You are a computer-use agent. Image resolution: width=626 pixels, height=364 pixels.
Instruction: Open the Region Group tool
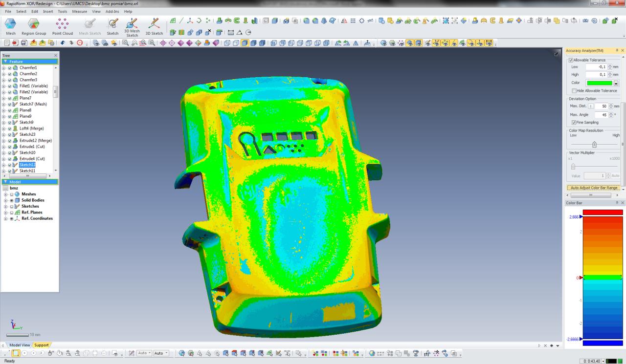click(x=34, y=27)
